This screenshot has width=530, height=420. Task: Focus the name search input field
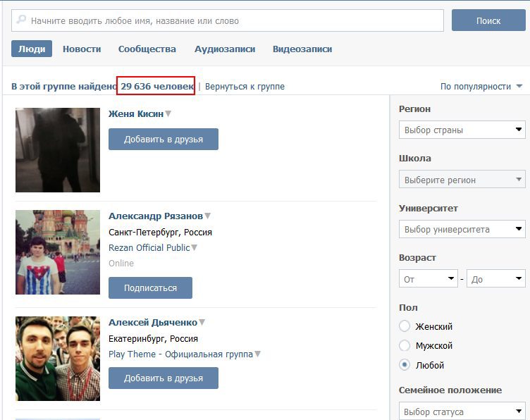click(x=228, y=20)
